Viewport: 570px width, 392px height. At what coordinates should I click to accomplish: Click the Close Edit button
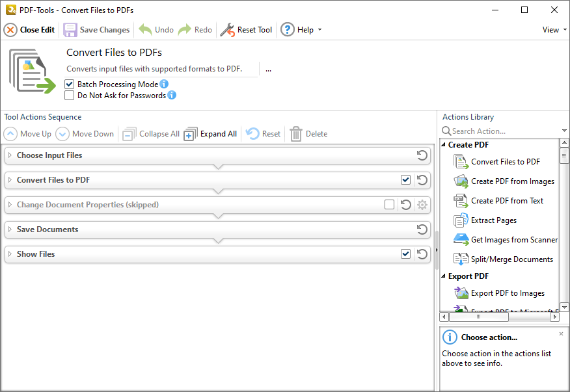[x=29, y=30]
